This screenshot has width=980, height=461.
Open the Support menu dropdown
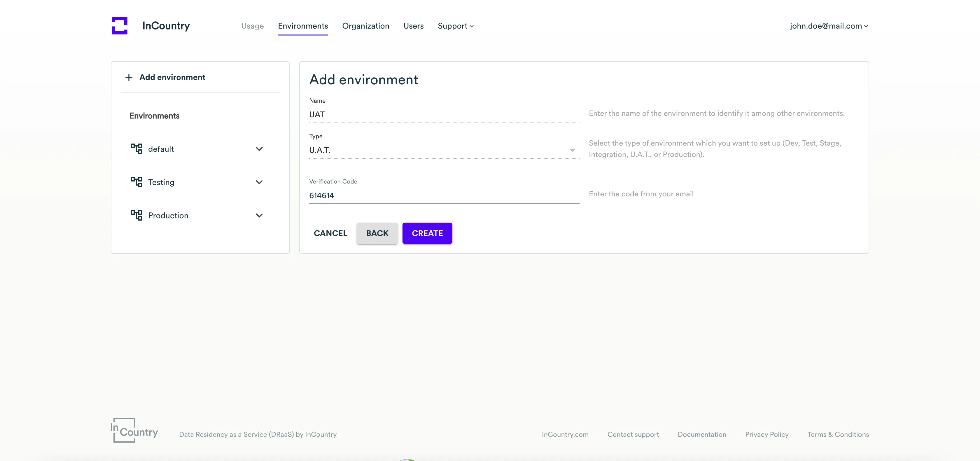[x=455, y=26]
